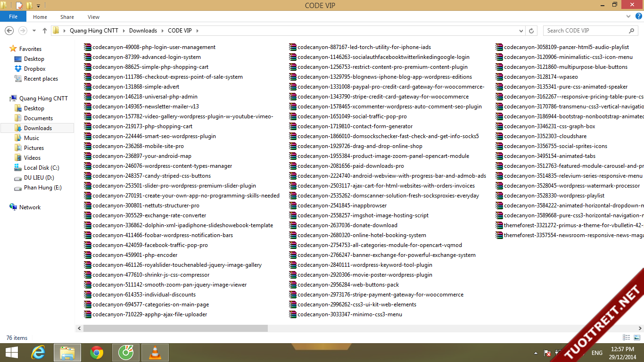Screen dimensions: 644x362
Task: Click the horizontal scrollbar thumb in file list
Action: (175, 328)
